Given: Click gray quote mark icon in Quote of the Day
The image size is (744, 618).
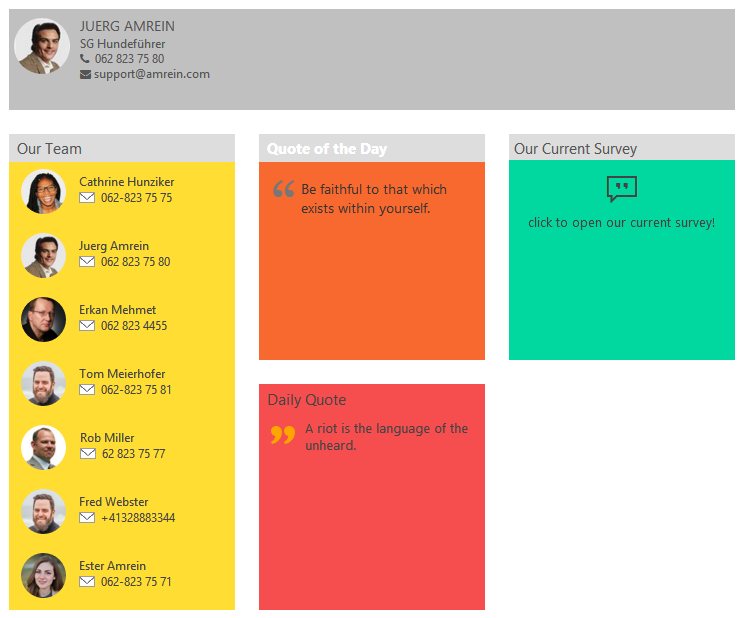Looking at the screenshot, I should coord(283,189).
